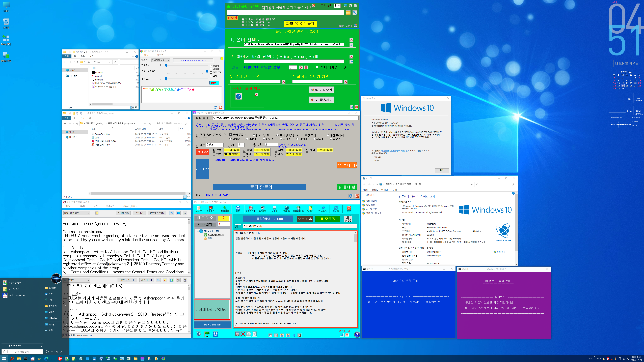
Task: Open 도구(T) menu in 시스템 window
Action: click(393, 190)
